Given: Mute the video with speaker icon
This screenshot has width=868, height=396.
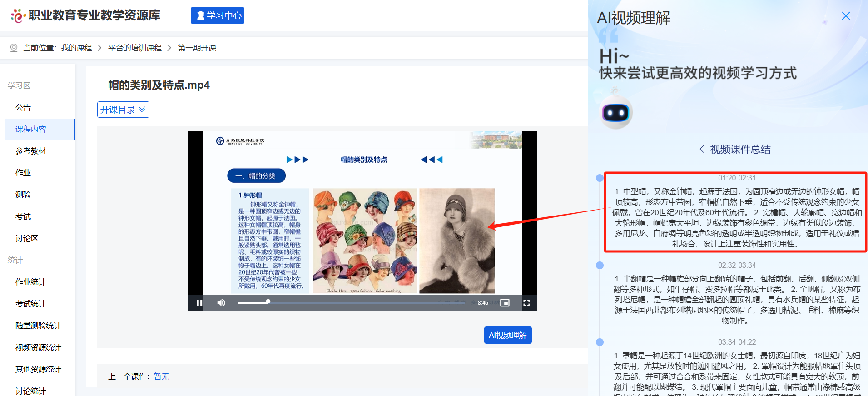Looking at the screenshot, I should point(221,303).
